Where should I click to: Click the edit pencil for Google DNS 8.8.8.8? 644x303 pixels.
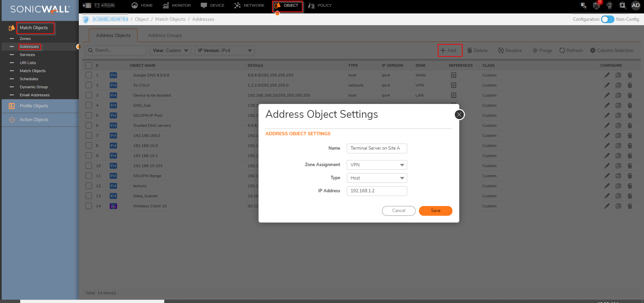click(607, 75)
